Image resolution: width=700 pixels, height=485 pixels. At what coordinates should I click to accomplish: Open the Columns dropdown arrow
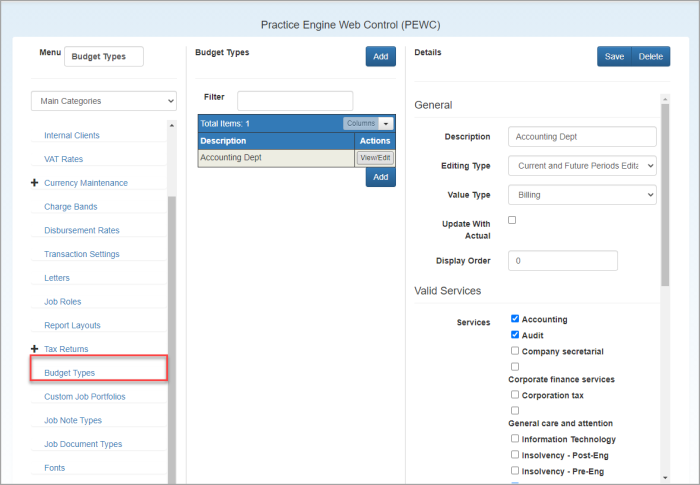coord(387,123)
